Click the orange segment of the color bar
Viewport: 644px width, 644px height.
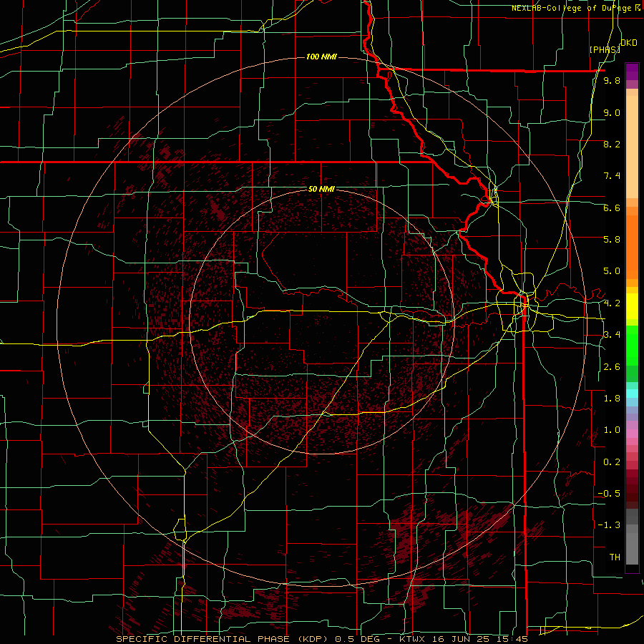(632, 246)
